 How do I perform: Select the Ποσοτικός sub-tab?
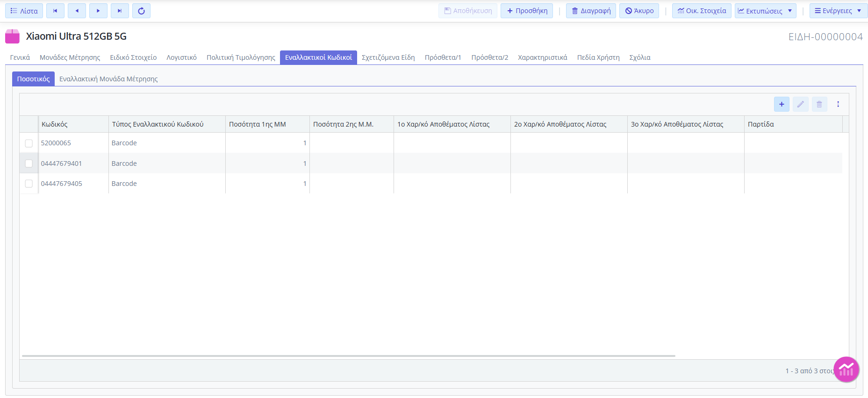click(33, 79)
